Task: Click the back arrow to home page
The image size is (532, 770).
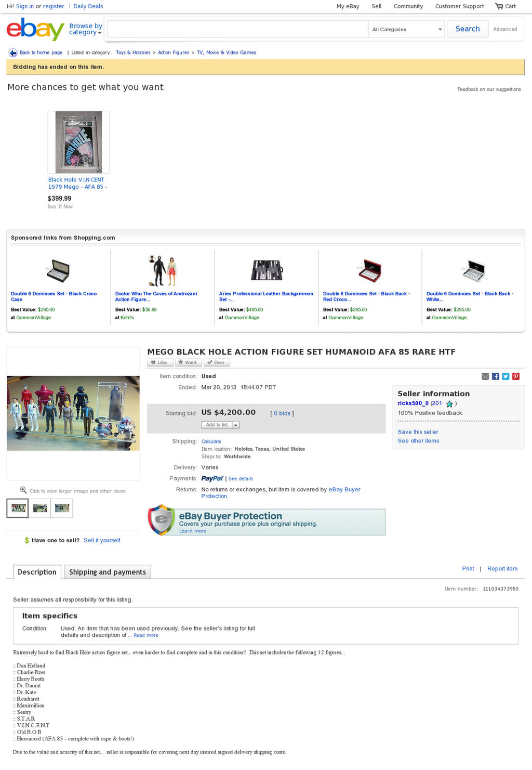Action: [x=13, y=53]
